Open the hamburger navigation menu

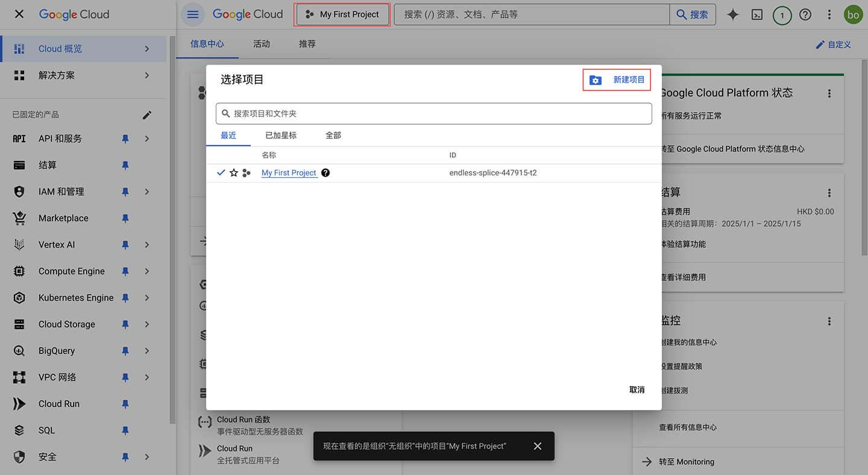click(193, 14)
